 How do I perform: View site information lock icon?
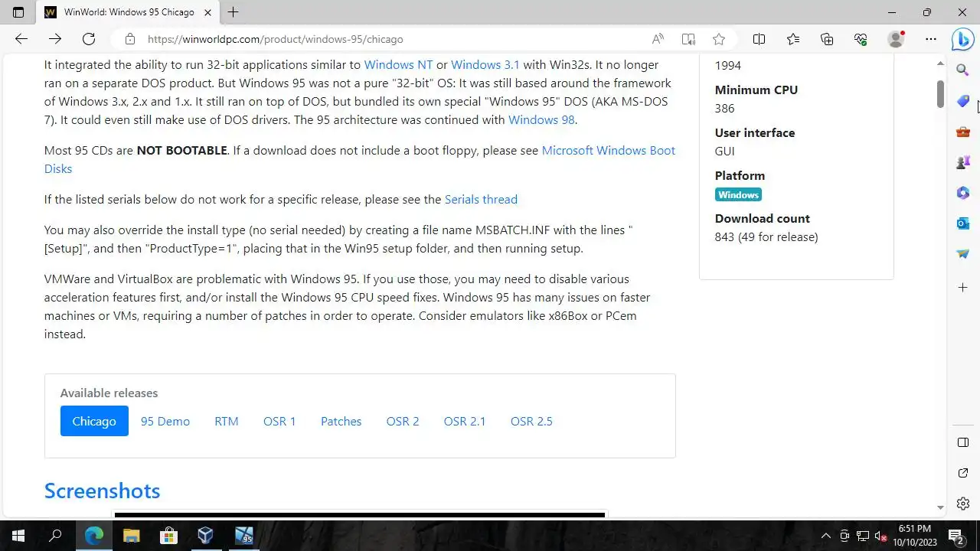click(130, 39)
